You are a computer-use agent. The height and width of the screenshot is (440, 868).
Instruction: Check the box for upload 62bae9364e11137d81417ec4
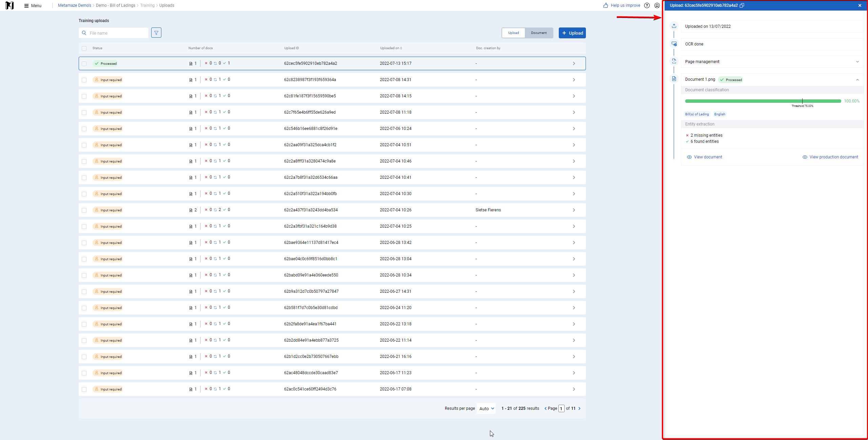coord(84,243)
